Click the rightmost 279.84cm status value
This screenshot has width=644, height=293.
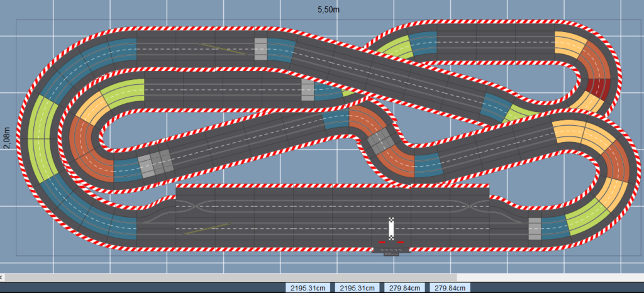point(450,288)
